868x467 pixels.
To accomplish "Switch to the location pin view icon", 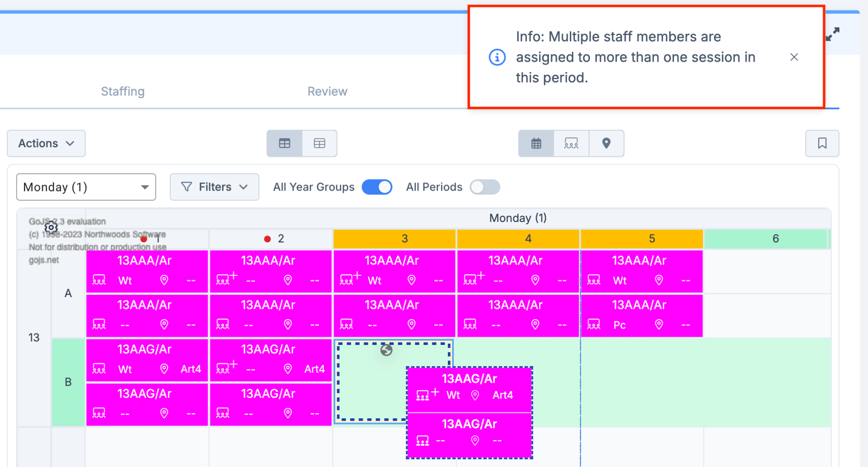I will 606,143.
